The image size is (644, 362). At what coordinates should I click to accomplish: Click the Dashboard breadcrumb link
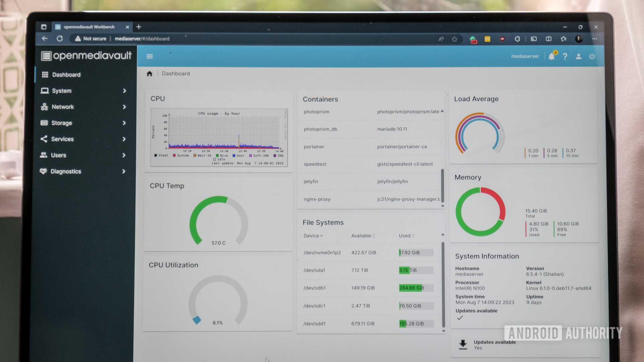(176, 74)
